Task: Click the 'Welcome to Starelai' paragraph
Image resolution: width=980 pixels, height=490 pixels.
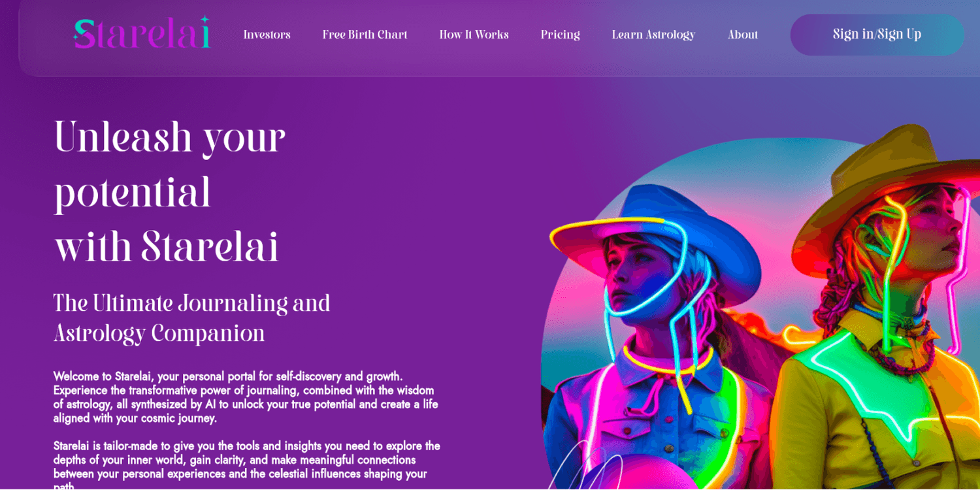Action: (246, 397)
